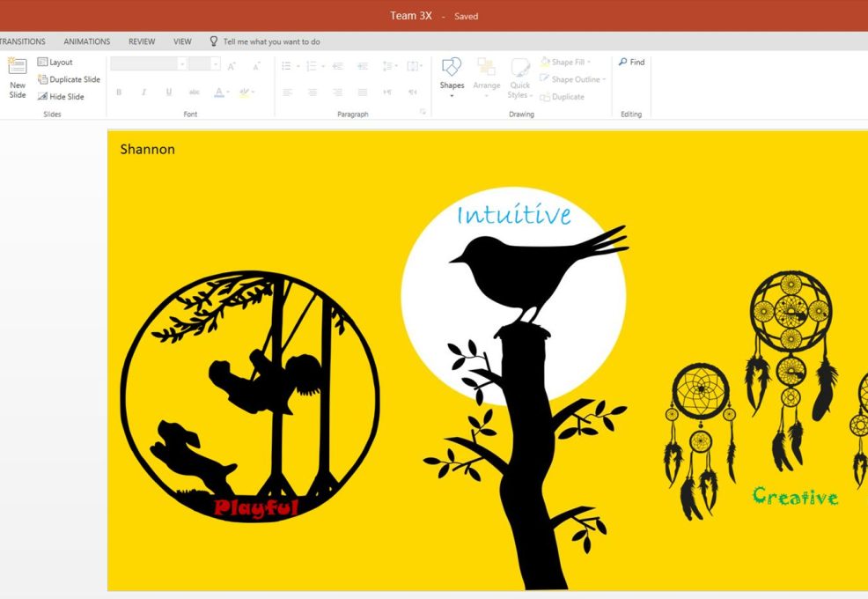Click the Increase Font Size icon
Screen dimensions: 868x599
click(x=231, y=66)
